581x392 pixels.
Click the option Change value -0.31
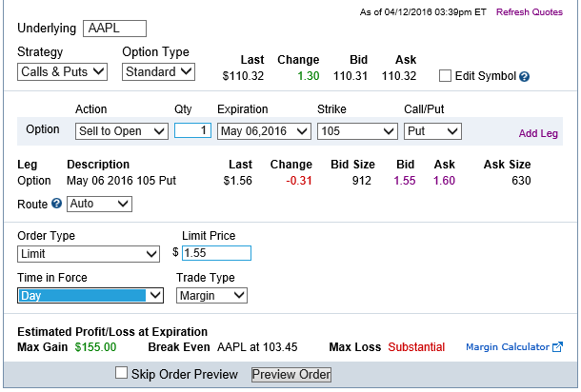point(299,181)
